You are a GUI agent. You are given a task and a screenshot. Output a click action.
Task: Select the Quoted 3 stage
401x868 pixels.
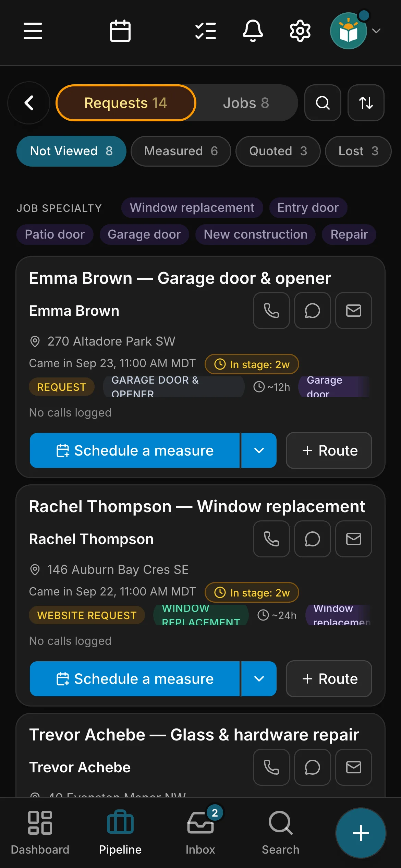tap(278, 151)
